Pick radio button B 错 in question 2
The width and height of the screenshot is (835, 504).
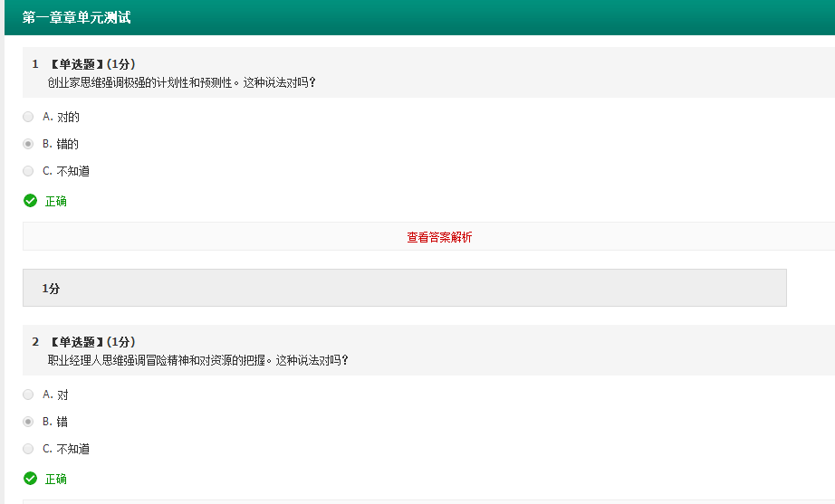point(28,422)
